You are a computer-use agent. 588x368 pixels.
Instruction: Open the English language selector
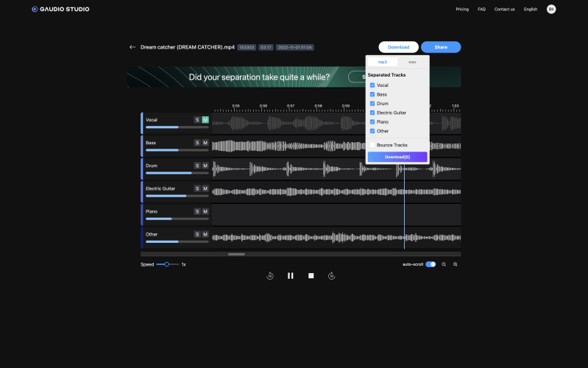tap(531, 9)
